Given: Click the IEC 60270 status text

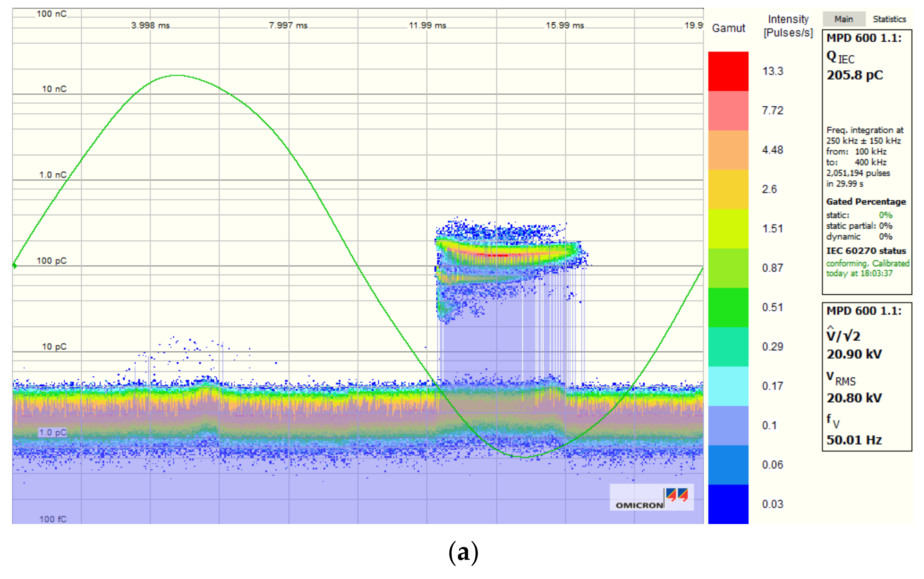Looking at the screenshot, I should pos(866,251).
